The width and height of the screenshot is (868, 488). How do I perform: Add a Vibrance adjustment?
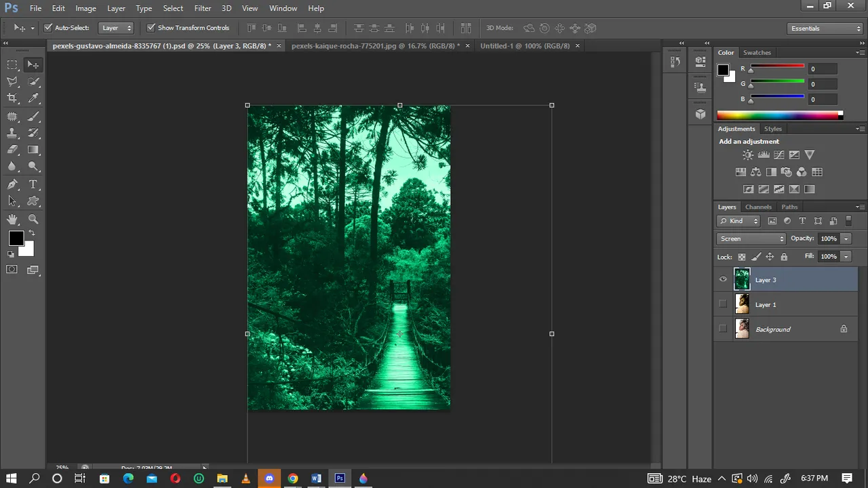pos(810,155)
